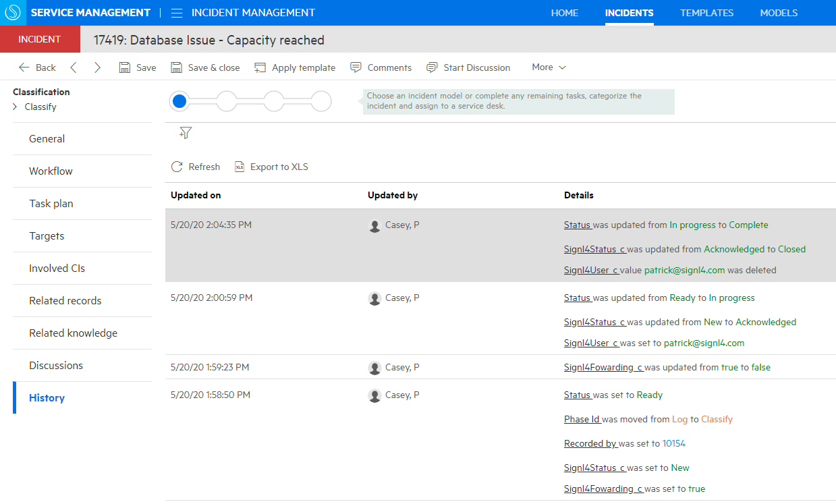
Task: Open the General section
Action: point(82,139)
